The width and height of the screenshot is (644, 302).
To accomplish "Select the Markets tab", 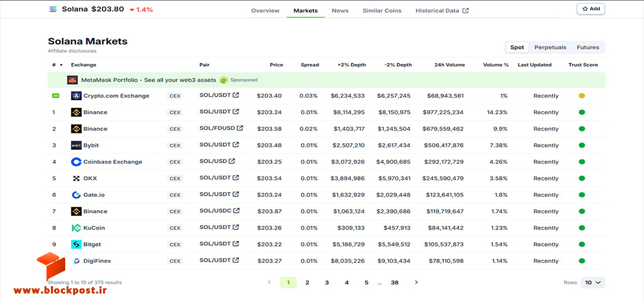I will tap(306, 11).
